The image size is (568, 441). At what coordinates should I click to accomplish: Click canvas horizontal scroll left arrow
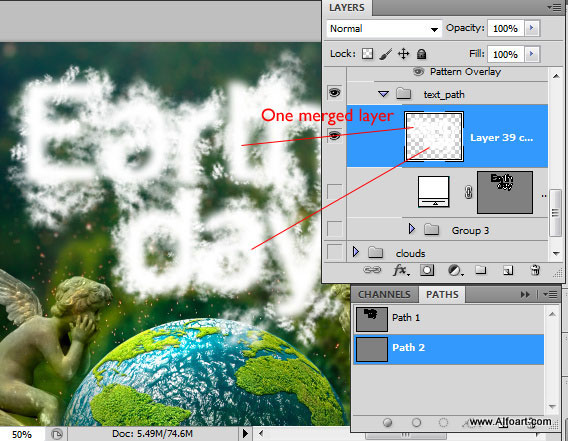click(260, 433)
